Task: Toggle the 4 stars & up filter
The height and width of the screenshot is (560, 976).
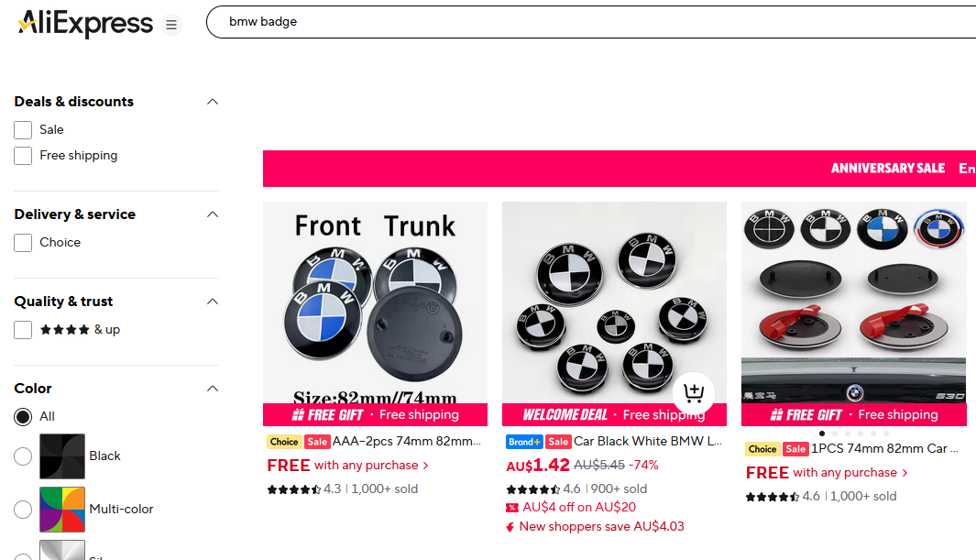Action: tap(23, 330)
